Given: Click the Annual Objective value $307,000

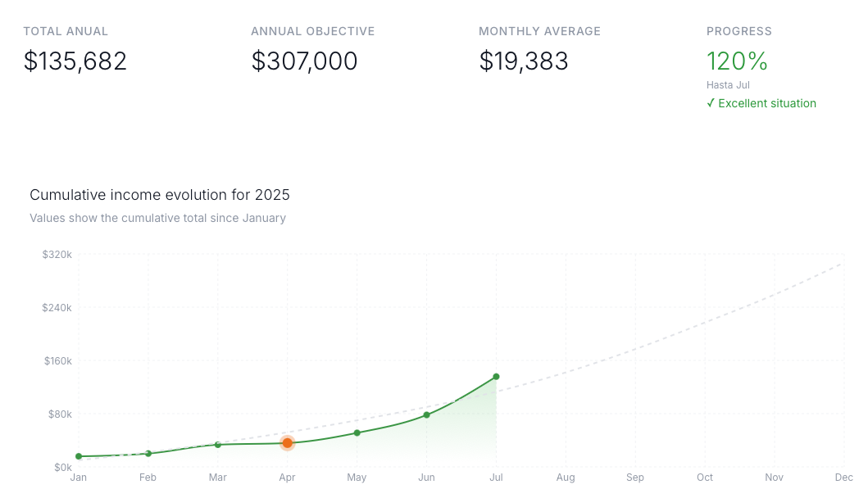Looking at the screenshot, I should pos(304,61).
